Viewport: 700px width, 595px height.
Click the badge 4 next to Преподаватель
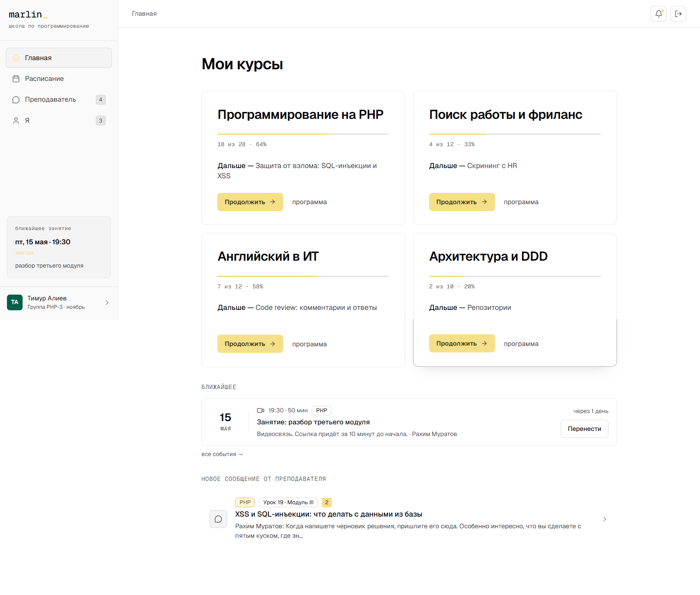101,100
